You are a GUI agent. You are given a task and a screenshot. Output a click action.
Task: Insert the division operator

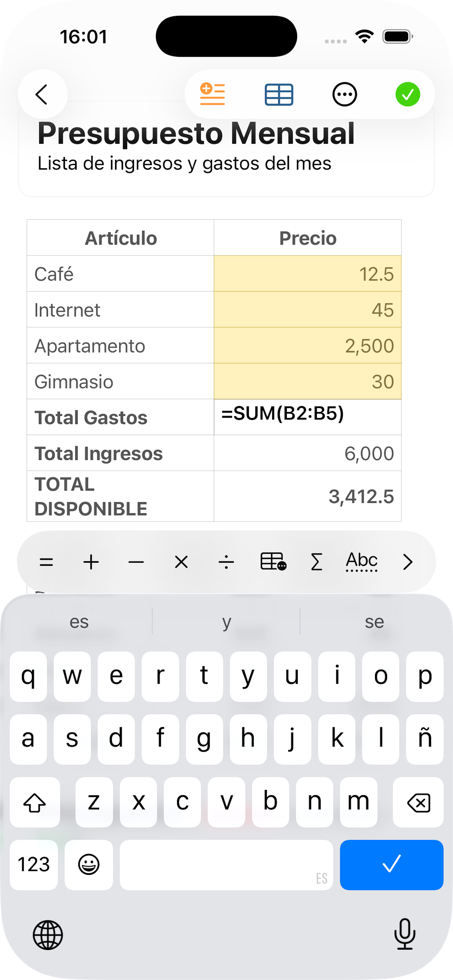[x=226, y=562]
